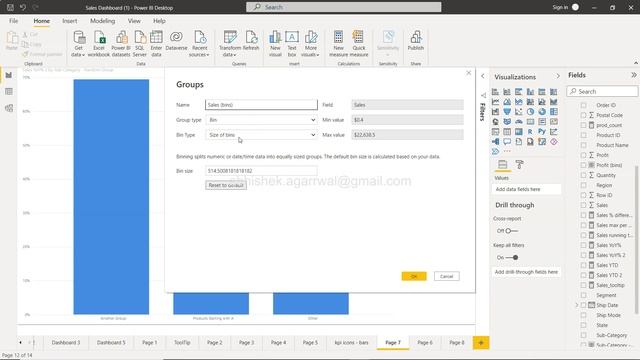Click Sign in

[x=560, y=7]
